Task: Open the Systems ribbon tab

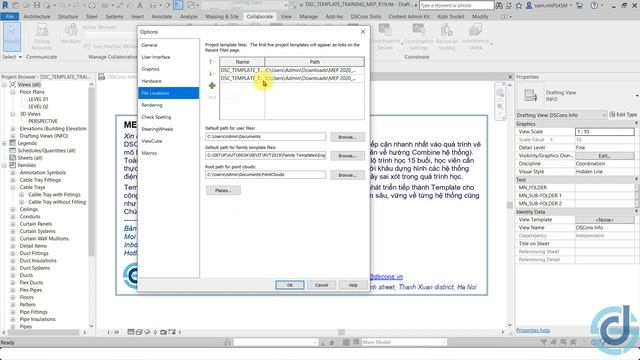Action: [x=114, y=16]
